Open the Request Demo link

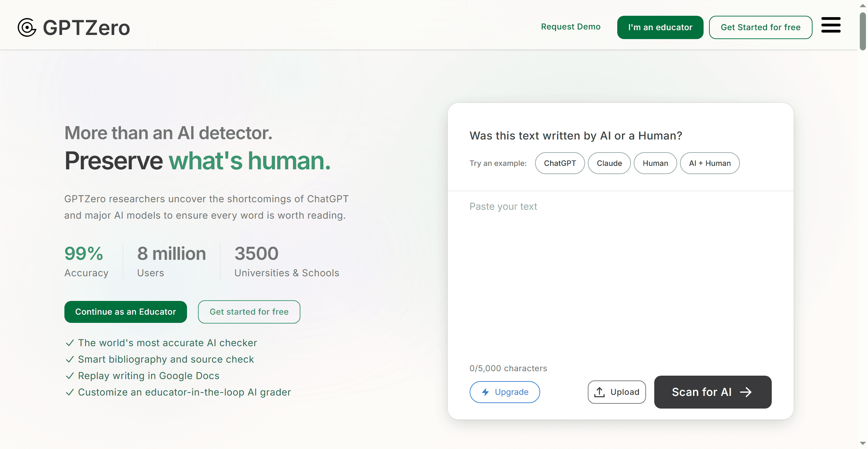(x=571, y=27)
